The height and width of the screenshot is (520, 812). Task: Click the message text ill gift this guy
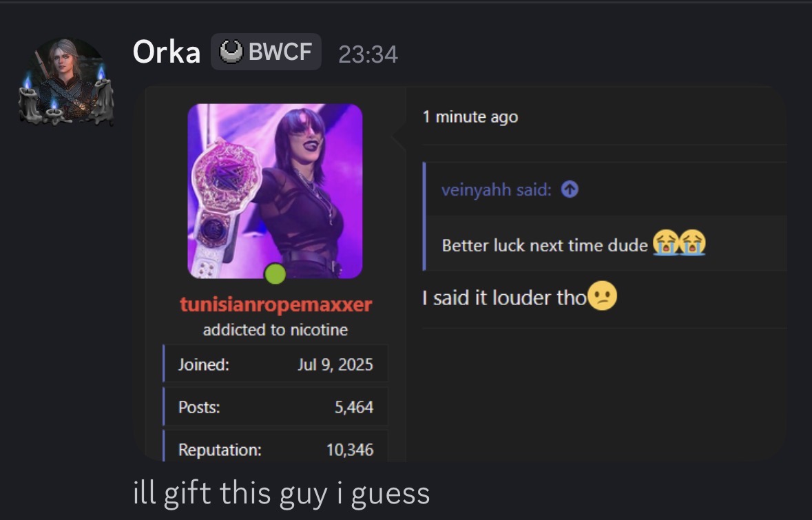point(281,493)
